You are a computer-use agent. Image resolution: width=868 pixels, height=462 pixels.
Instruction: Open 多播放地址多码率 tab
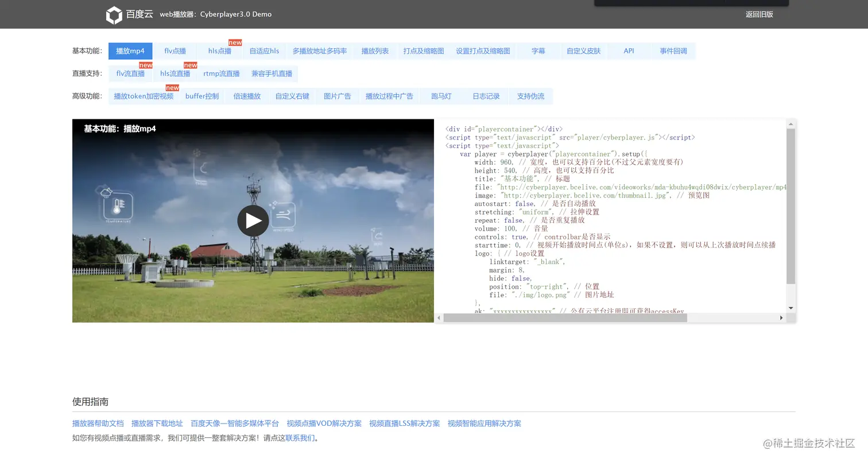click(x=320, y=51)
